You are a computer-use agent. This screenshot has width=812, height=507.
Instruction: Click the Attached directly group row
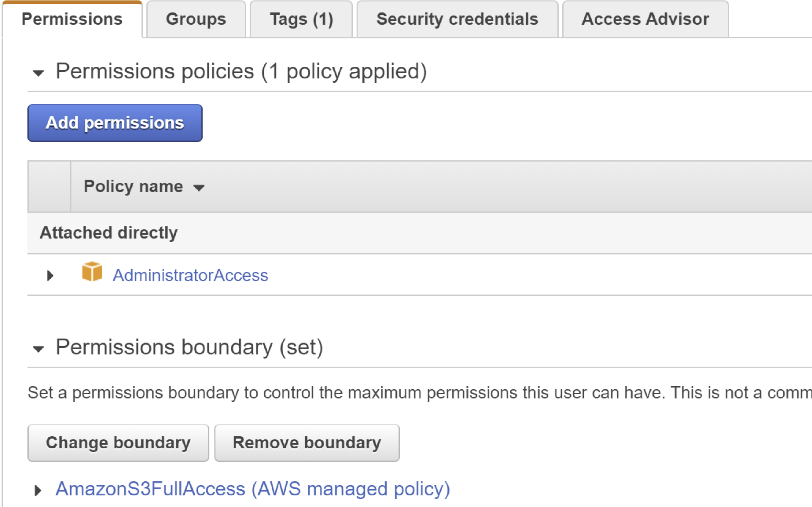(x=109, y=233)
